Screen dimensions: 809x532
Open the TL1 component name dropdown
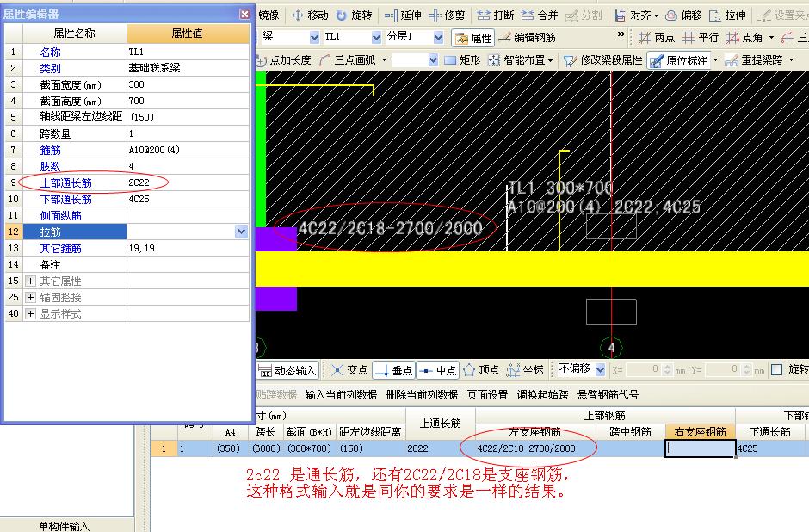tap(376, 37)
